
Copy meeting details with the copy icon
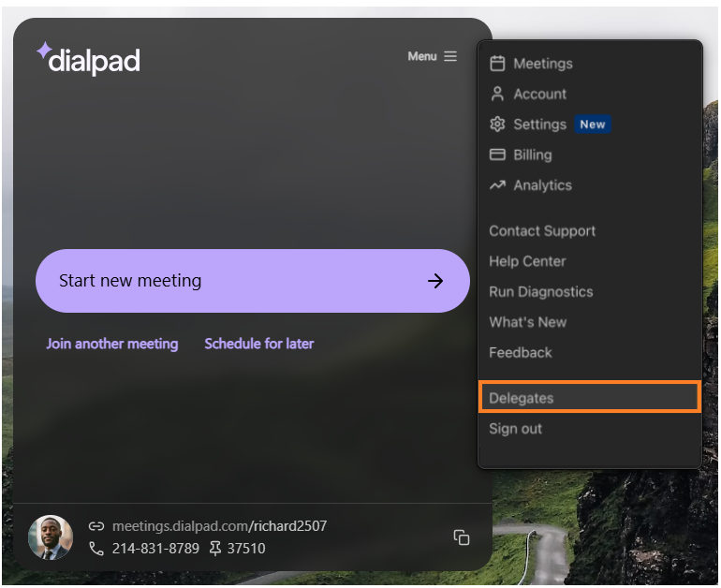coord(462,537)
